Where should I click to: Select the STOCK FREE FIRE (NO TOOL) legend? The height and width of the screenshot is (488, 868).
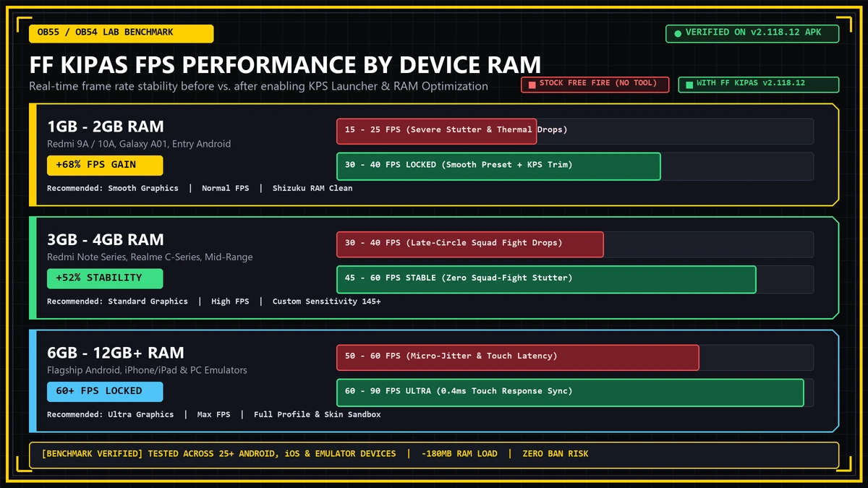click(595, 85)
